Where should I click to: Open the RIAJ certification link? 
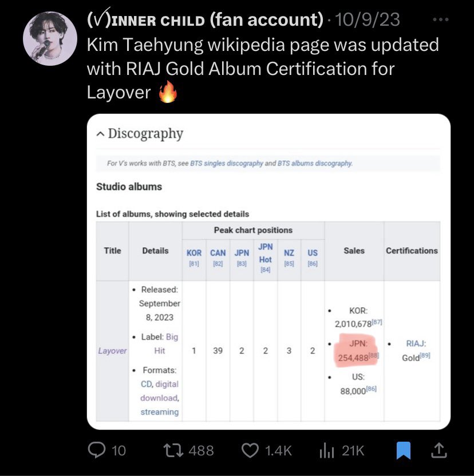(416, 343)
